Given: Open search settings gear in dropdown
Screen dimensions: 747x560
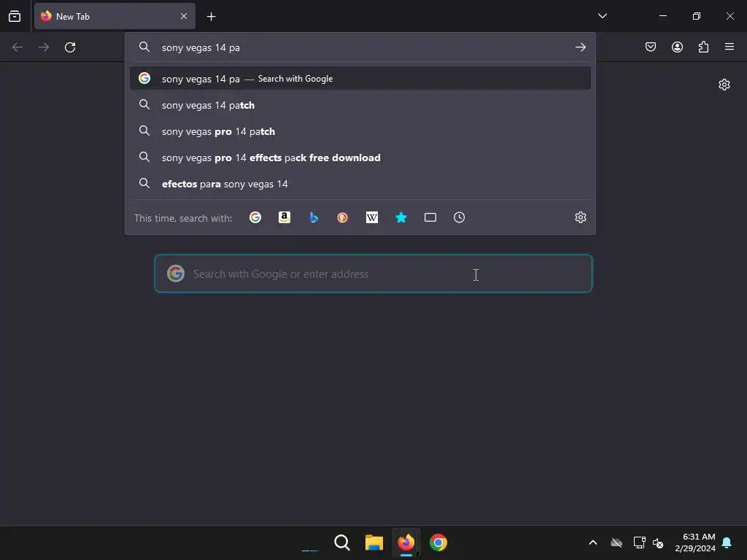Looking at the screenshot, I should coord(580,217).
